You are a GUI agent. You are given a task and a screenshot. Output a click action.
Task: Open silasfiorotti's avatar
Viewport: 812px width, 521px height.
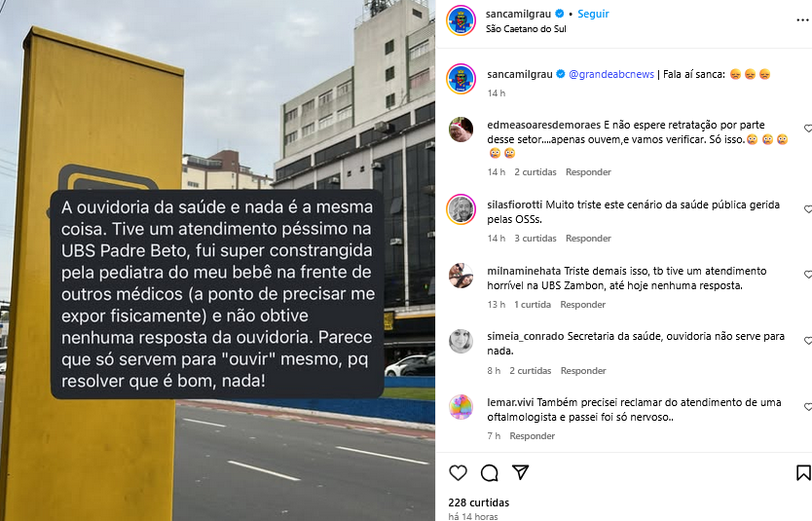coord(461,209)
